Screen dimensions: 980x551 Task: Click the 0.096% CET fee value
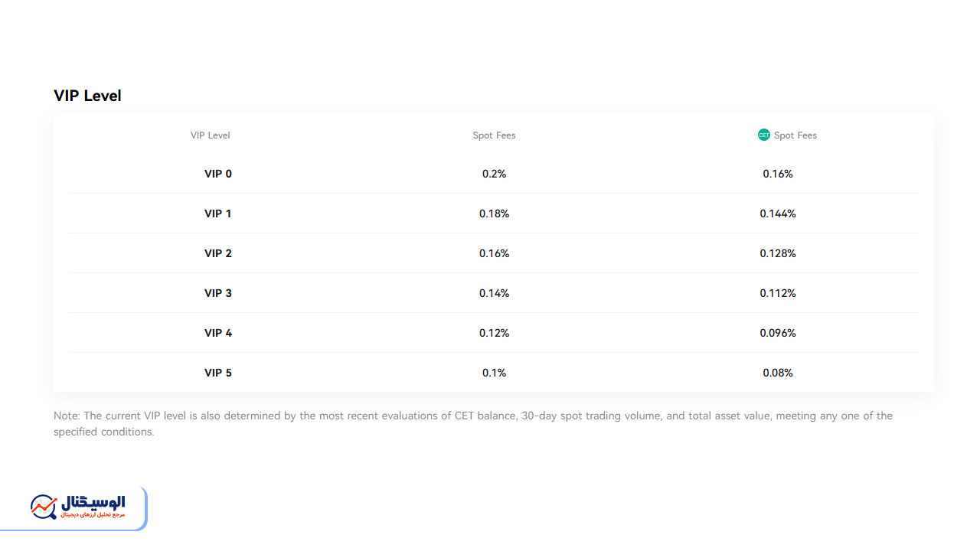(x=778, y=333)
